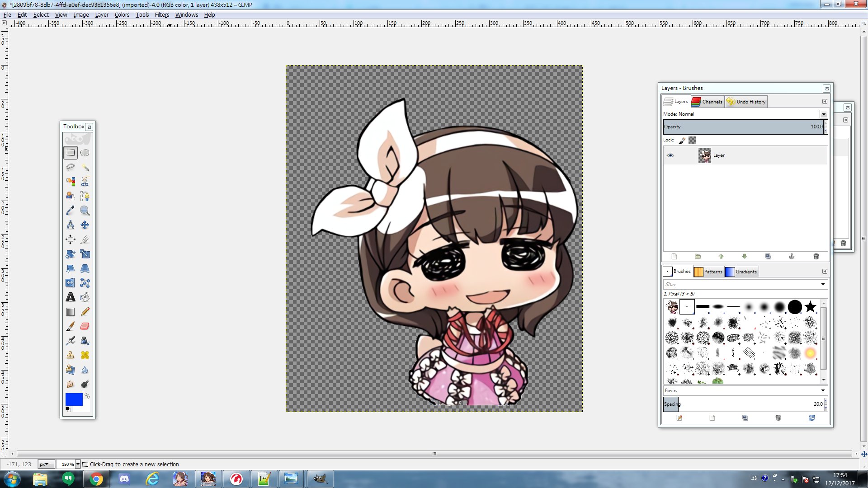Open the Windows menu
Viewport: 868px width, 488px height.
click(187, 14)
